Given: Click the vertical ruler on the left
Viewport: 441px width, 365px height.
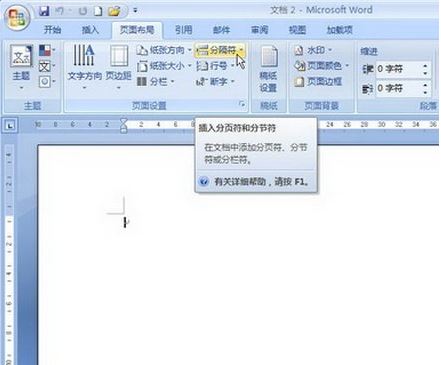Looking at the screenshot, I should [9, 253].
